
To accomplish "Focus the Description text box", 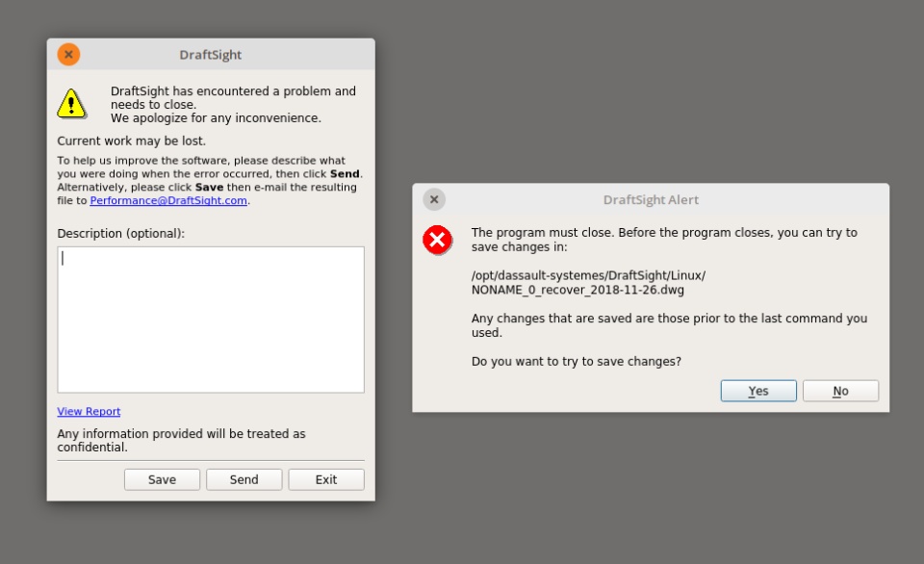I will (211, 320).
